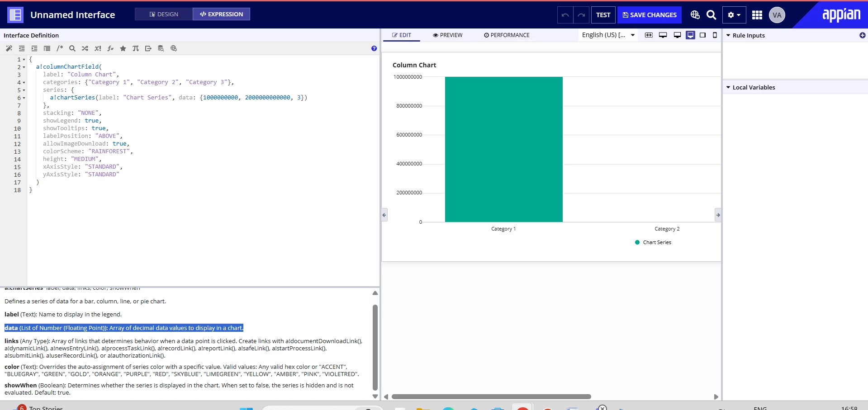Click the database search query icon
The height and width of the screenshot is (410, 868).
point(161,48)
